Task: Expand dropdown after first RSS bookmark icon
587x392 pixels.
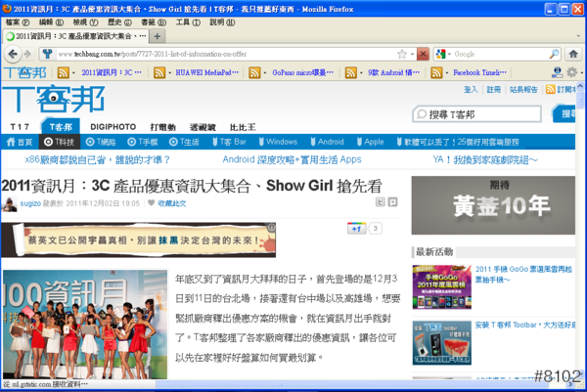Action: point(73,73)
